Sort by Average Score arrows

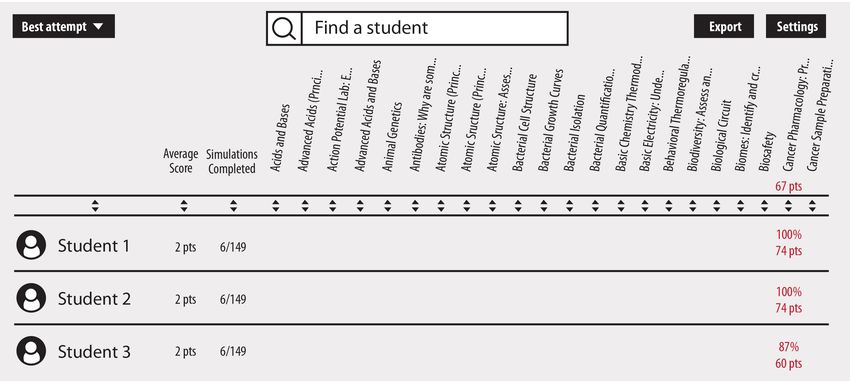coord(184,206)
